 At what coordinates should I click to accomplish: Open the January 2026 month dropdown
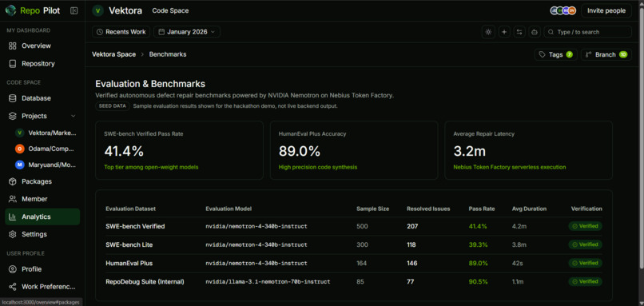187,32
